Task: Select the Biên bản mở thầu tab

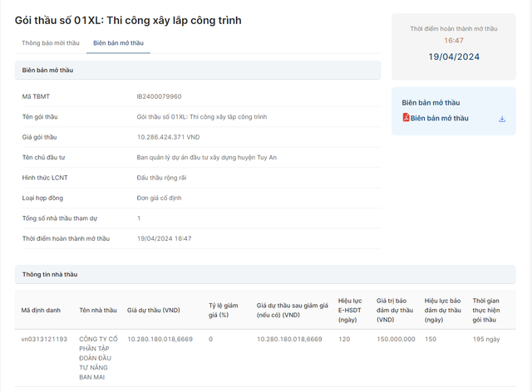Action: [x=118, y=42]
